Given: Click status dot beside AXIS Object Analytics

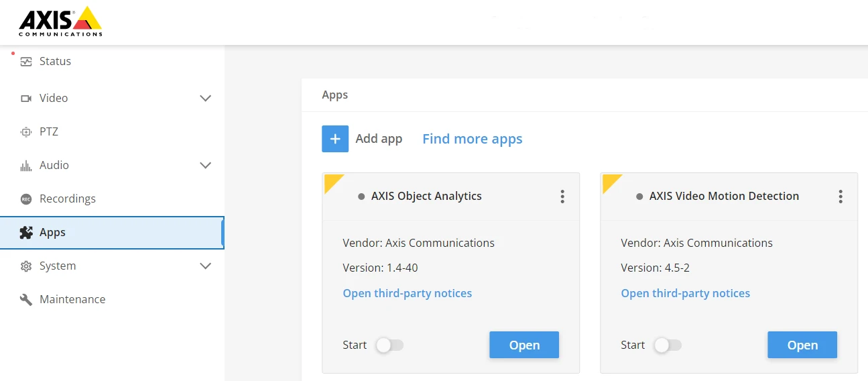Looking at the screenshot, I should (x=361, y=197).
